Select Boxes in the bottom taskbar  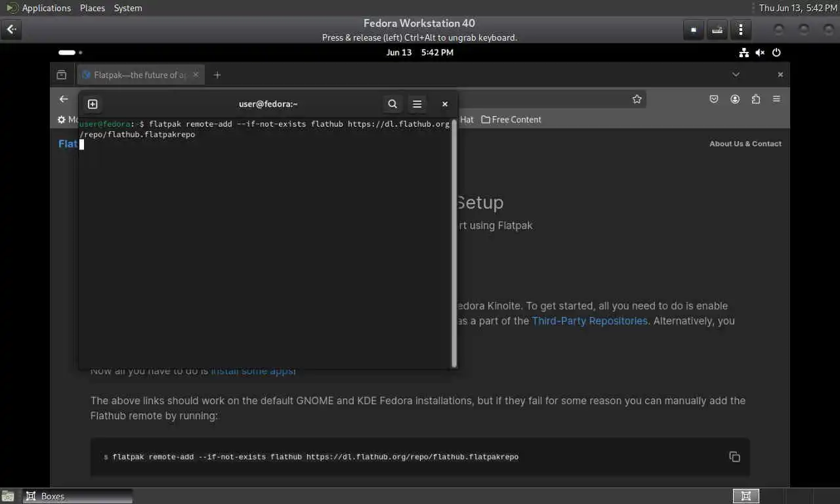(x=77, y=496)
